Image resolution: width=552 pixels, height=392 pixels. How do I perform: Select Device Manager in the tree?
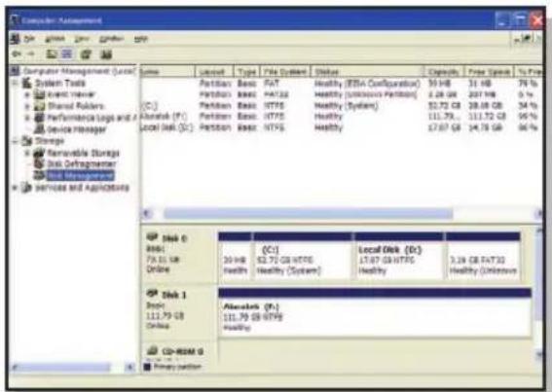point(76,129)
